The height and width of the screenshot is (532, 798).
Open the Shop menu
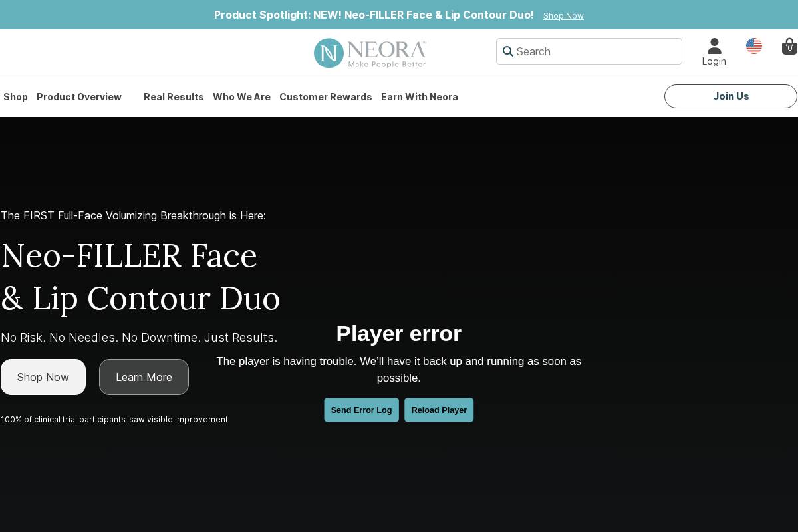(15, 97)
